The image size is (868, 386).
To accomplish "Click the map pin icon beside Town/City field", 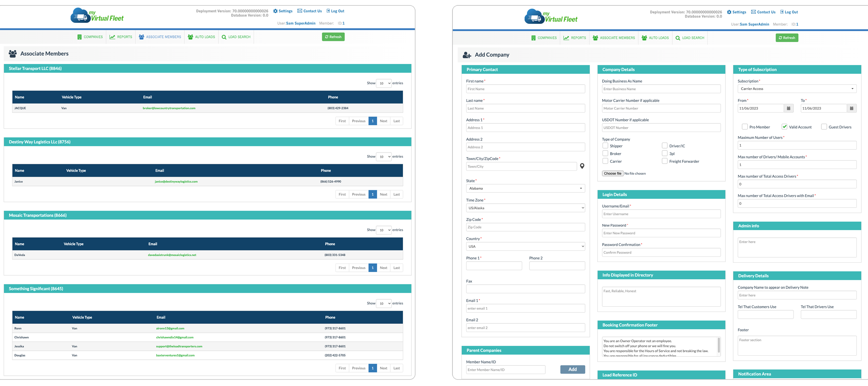I will (582, 166).
